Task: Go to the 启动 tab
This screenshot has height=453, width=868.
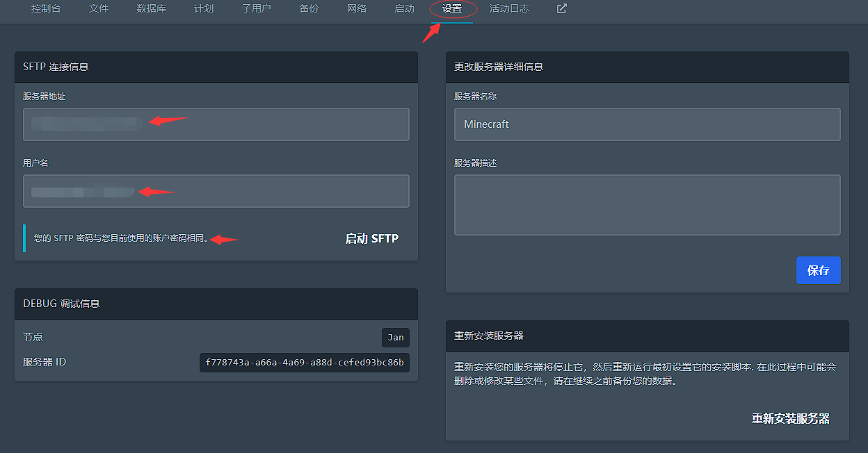Action: click(x=404, y=9)
